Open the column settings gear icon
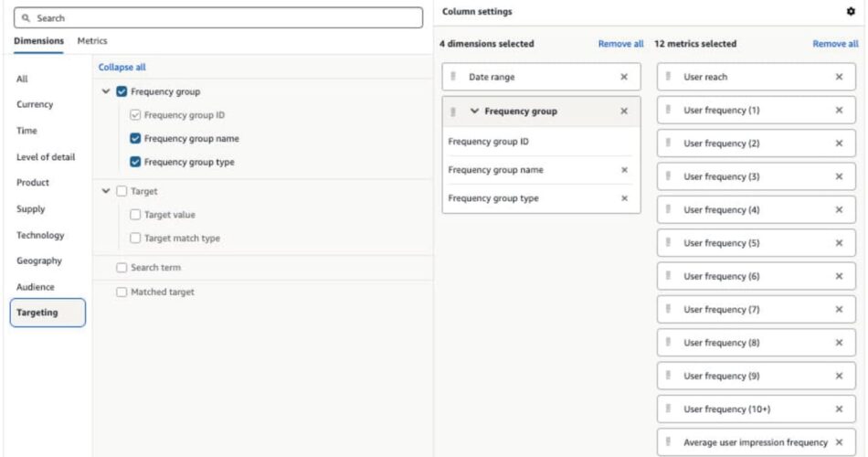 pyautogui.click(x=852, y=12)
